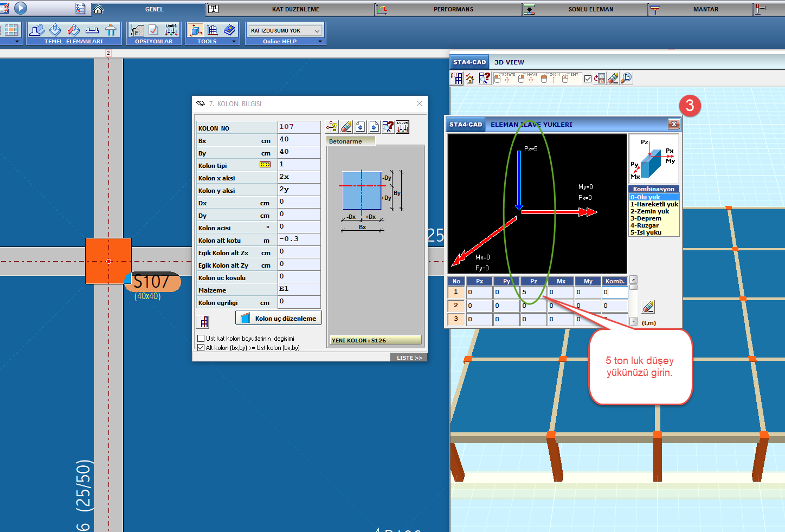Click the eraser icon beside the loads table
Screen dimensions: 785x532
coord(648,307)
